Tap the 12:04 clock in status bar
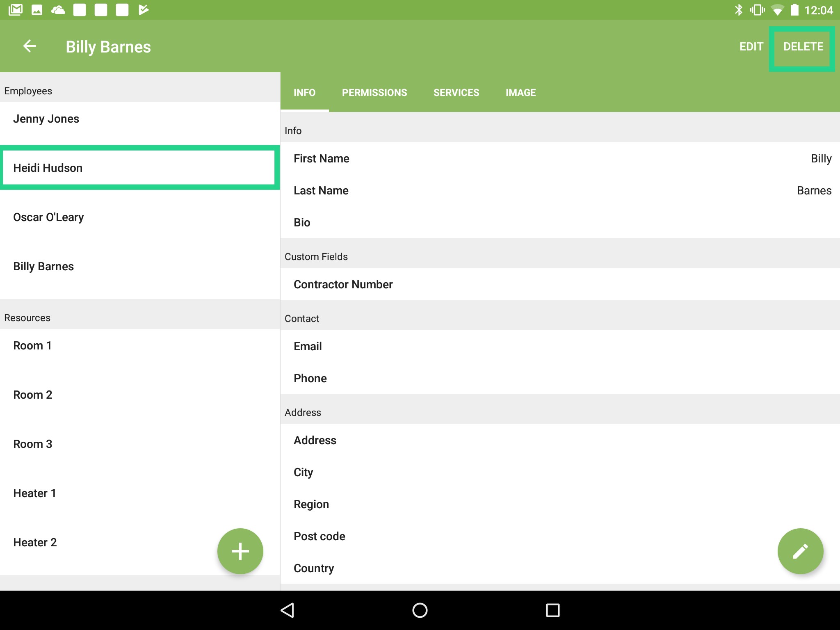840x630 pixels. click(x=819, y=10)
